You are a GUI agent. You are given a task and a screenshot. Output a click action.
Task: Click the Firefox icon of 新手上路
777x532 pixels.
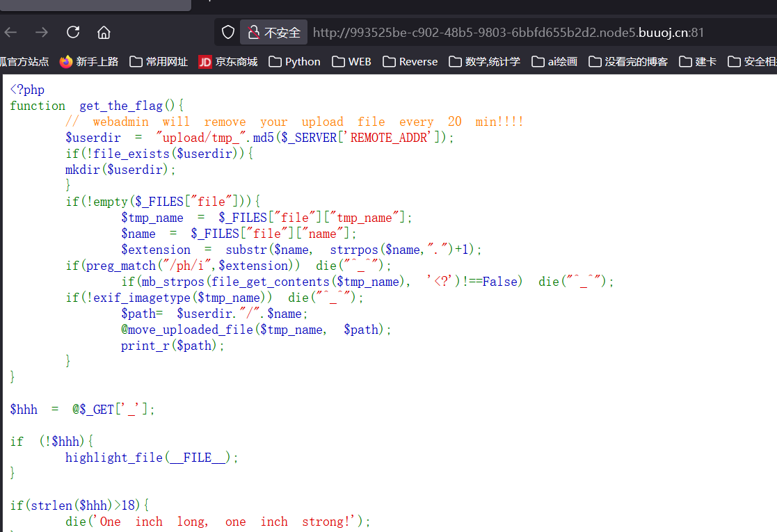pos(66,61)
